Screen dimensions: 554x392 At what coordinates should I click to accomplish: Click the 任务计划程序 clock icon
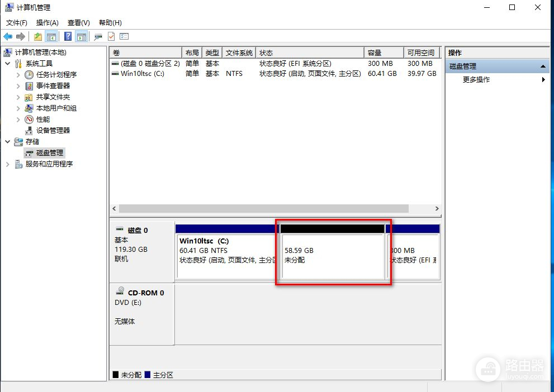[29, 75]
